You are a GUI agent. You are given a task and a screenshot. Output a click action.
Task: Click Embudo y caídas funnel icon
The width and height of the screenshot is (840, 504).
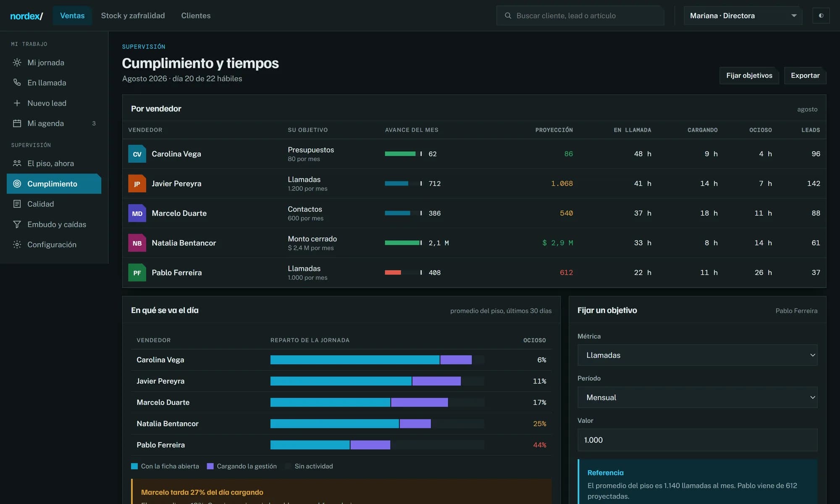(x=17, y=224)
